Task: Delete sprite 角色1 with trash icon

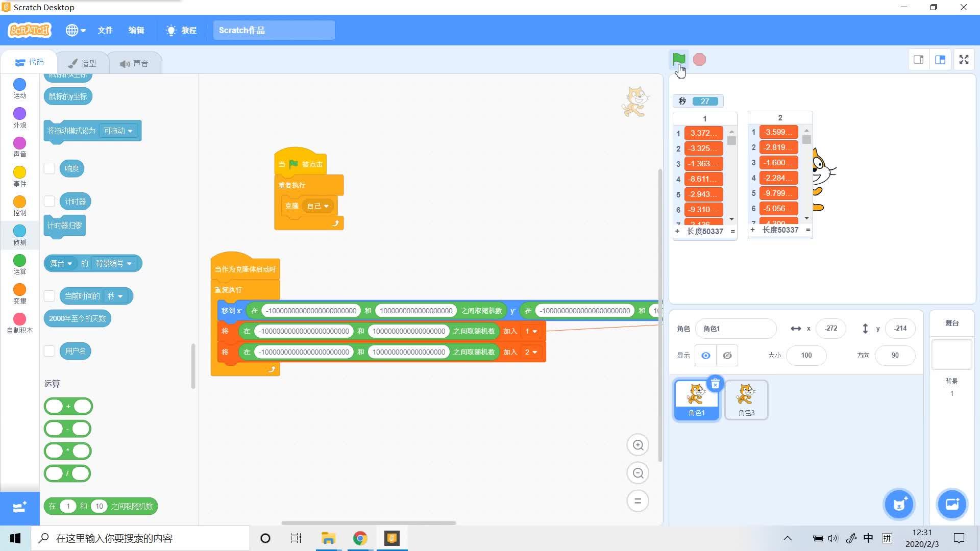Action: click(715, 384)
